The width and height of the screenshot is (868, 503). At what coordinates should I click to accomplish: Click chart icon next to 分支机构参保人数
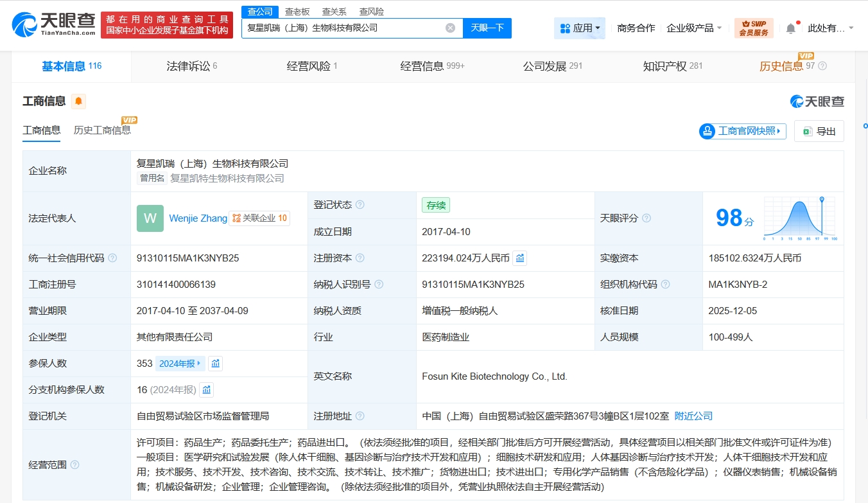[206, 390]
